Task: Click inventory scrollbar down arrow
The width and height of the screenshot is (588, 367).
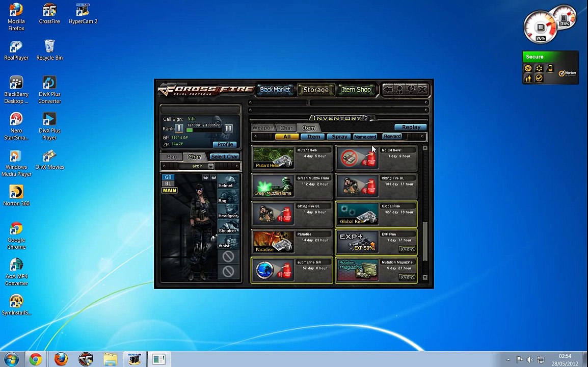Action: tap(425, 278)
